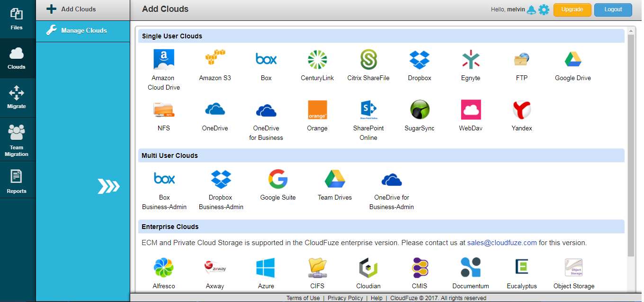Screen dimensions: 644x302
Task: Open the notifications bell
Action: pyautogui.click(x=531, y=9)
